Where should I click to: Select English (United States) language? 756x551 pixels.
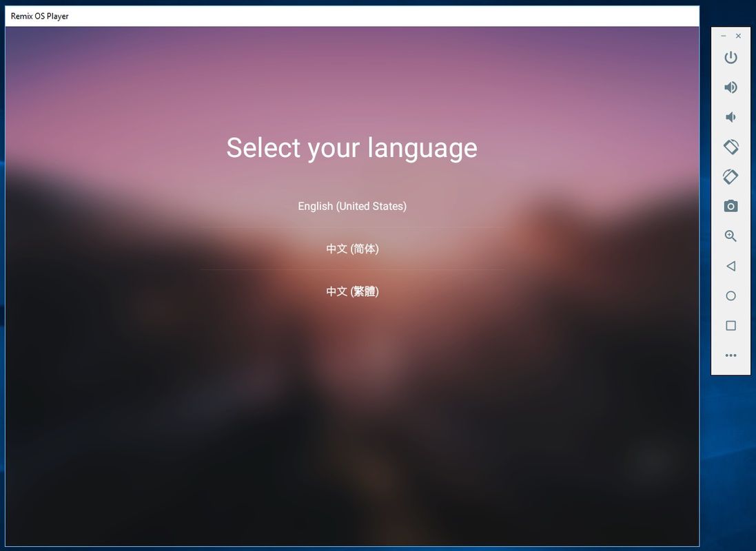tap(352, 207)
